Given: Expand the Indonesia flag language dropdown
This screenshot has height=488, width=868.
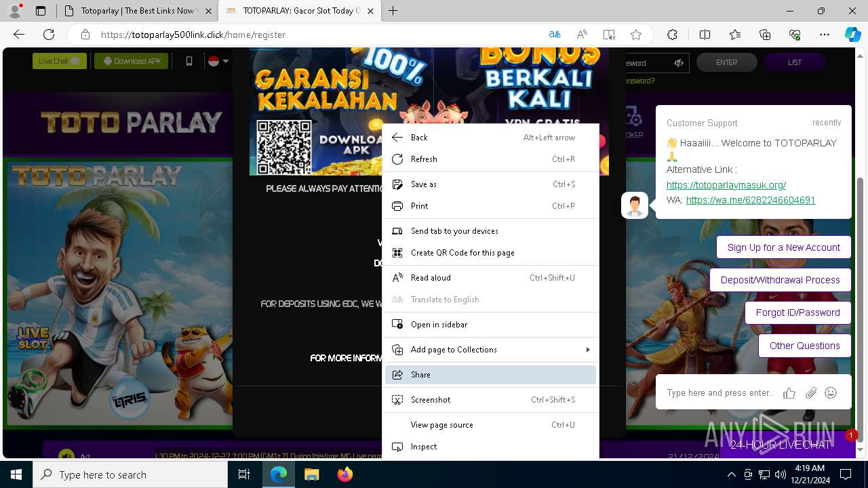Looking at the screenshot, I should (x=218, y=61).
